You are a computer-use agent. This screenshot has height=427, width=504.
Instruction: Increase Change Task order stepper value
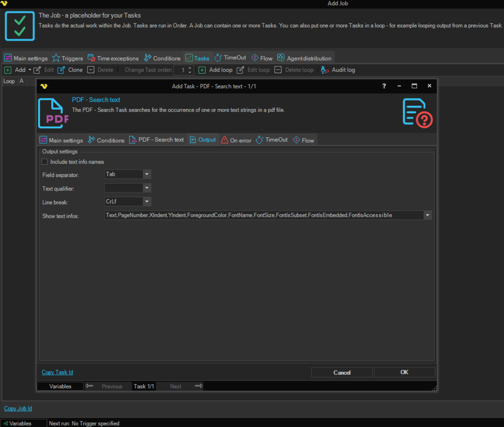coord(190,68)
